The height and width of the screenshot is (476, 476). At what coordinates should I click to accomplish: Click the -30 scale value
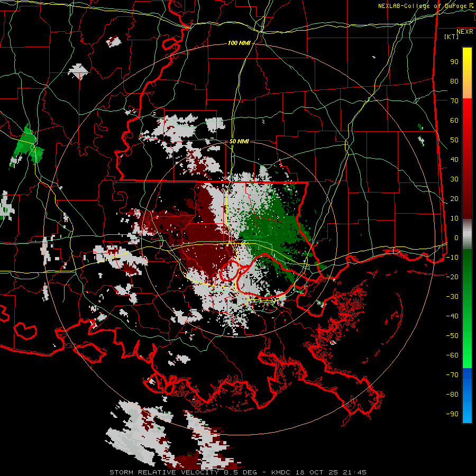coord(452,297)
